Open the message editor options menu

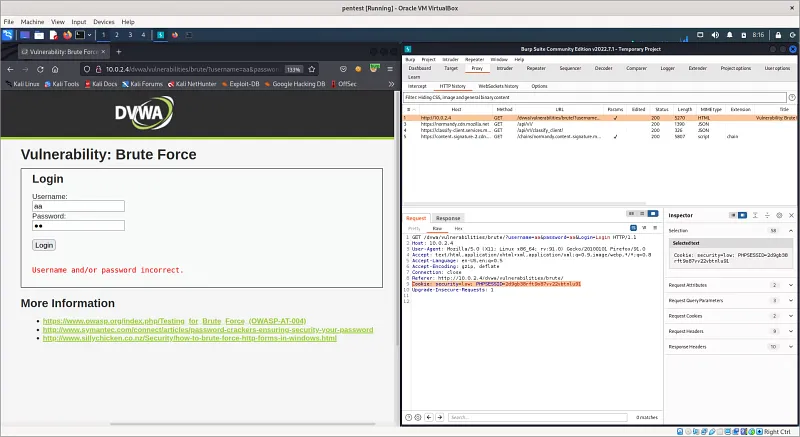tap(655, 228)
